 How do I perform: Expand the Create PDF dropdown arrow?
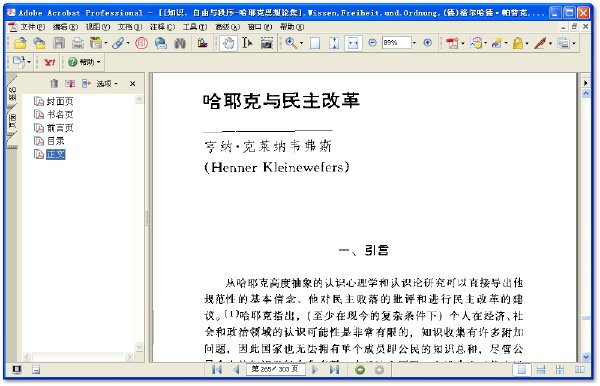[462, 43]
